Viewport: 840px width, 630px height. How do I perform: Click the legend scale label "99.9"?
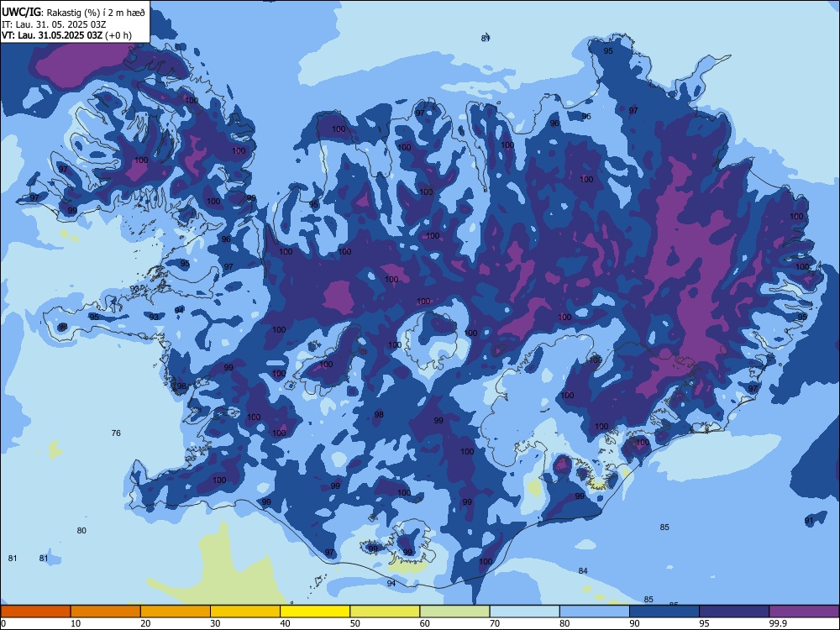pyautogui.click(x=778, y=623)
